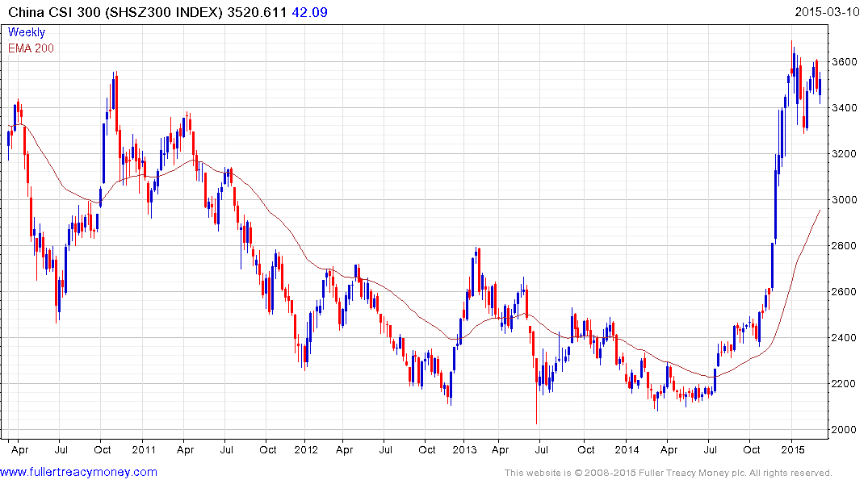Viewport: 868px width, 484px height.
Task: Select the chart title 'China CSI 300'
Action: [54, 12]
